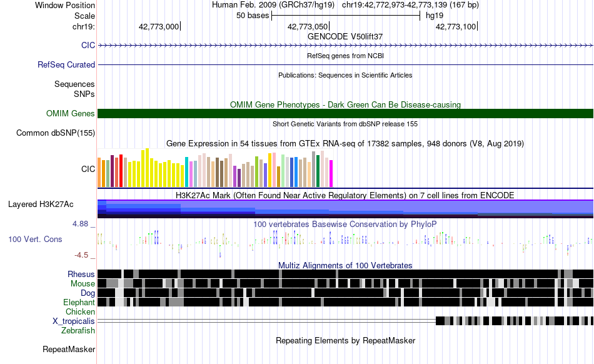
Task: Click the Scale row label
Action: coord(84,16)
